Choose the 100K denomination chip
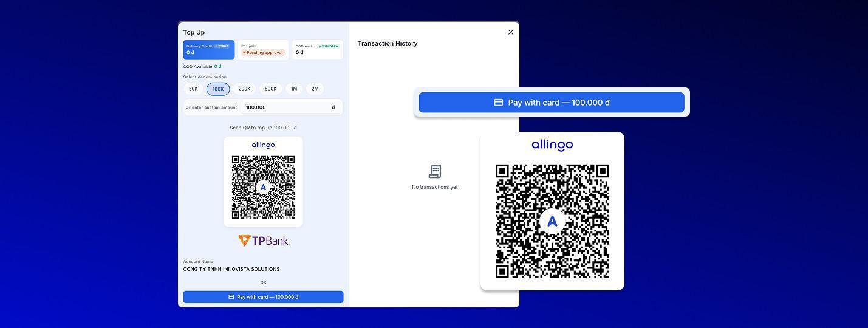Image resolution: width=868 pixels, height=328 pixels. (218, 89)
